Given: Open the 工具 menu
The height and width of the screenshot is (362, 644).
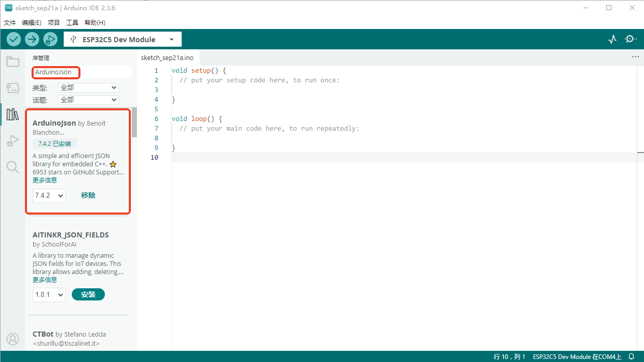Looking at the screenshot, I should tap(72, 23).
